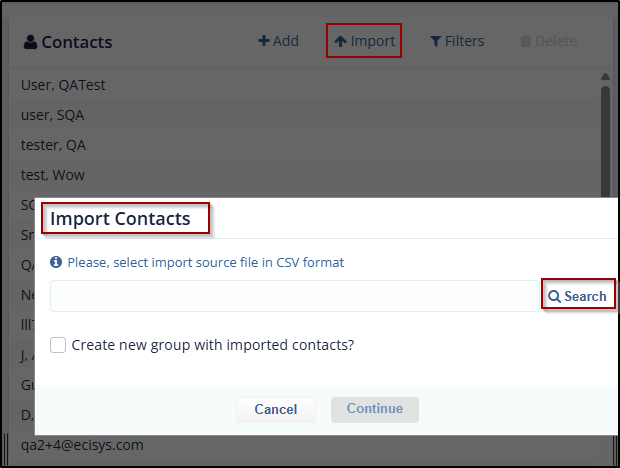The width and height of the screenshot is (620, 468).
Task: Enable create new group checkbox
Action: point(59,345)
